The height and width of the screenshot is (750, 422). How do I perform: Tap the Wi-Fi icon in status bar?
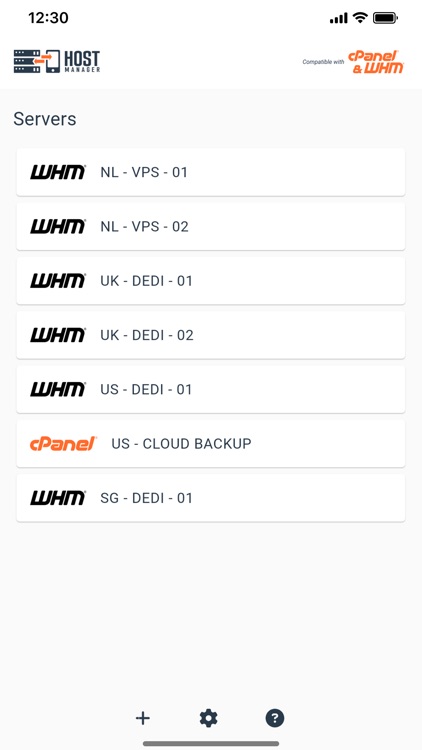tap(360, 18)
